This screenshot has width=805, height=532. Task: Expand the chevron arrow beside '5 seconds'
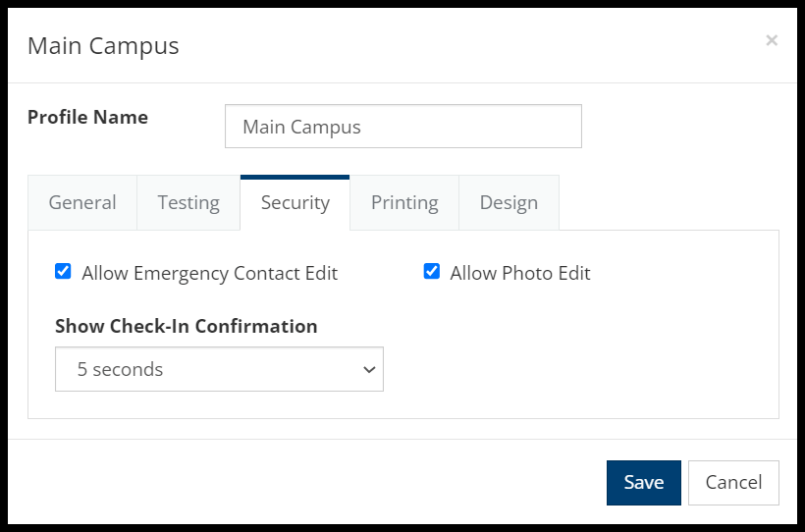coord(369,370)
